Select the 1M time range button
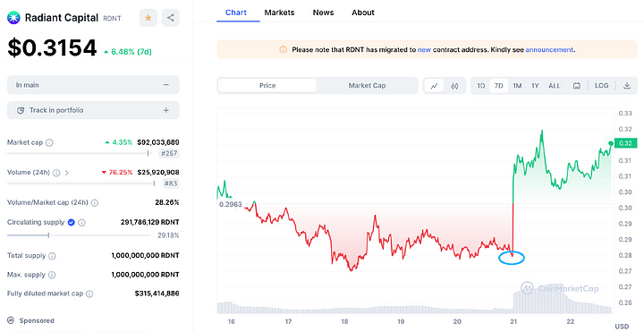Image resolution: width=644 pixels, height=332 pixels. pos(517,86)
